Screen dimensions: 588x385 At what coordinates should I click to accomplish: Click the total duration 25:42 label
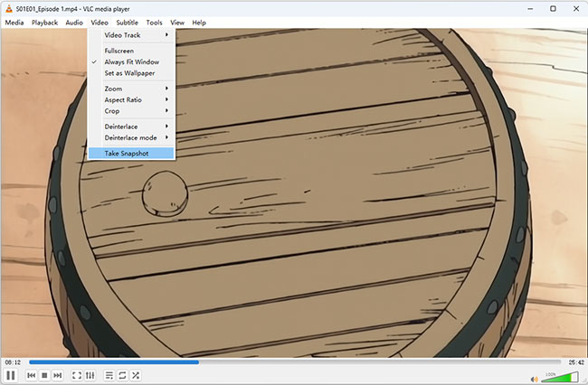pos(576,362)
